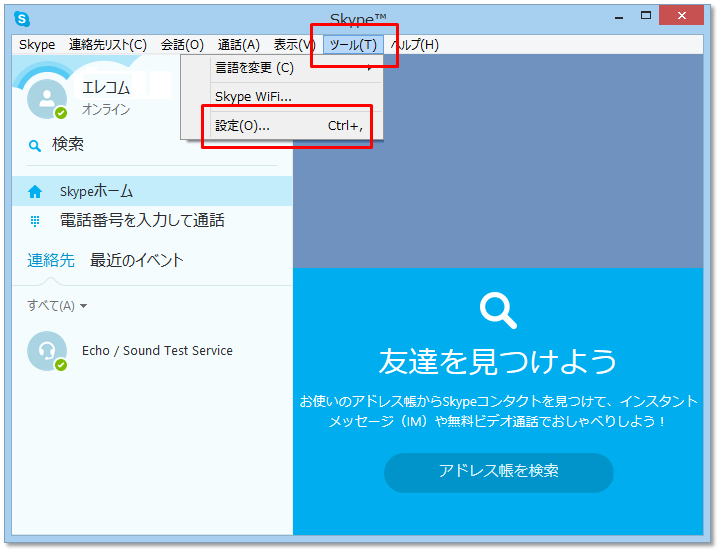Click the dial pad icon

(35, 221)
